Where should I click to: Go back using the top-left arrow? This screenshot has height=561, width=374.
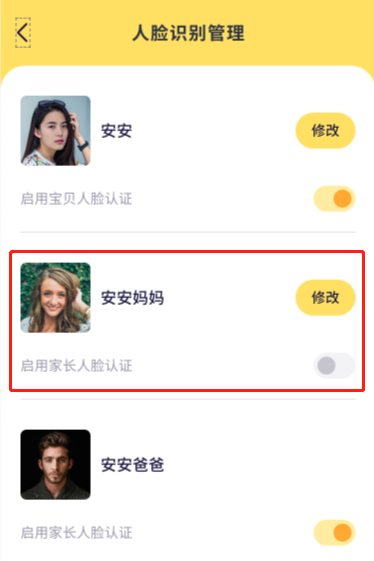click(x=23, y=33)
